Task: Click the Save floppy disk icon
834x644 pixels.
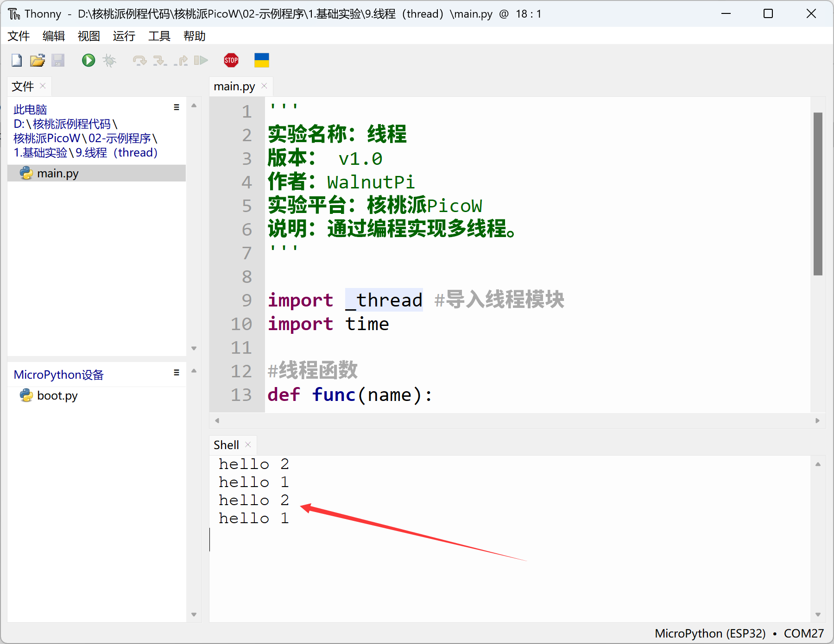Action: pyautogui.click(x=58, y=60)
